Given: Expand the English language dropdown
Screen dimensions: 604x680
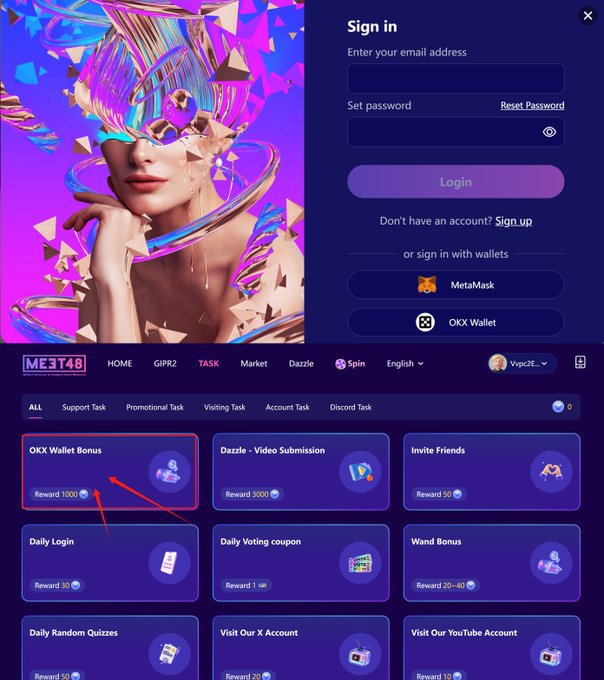Looking at the screenshot, I should [405, 363].
